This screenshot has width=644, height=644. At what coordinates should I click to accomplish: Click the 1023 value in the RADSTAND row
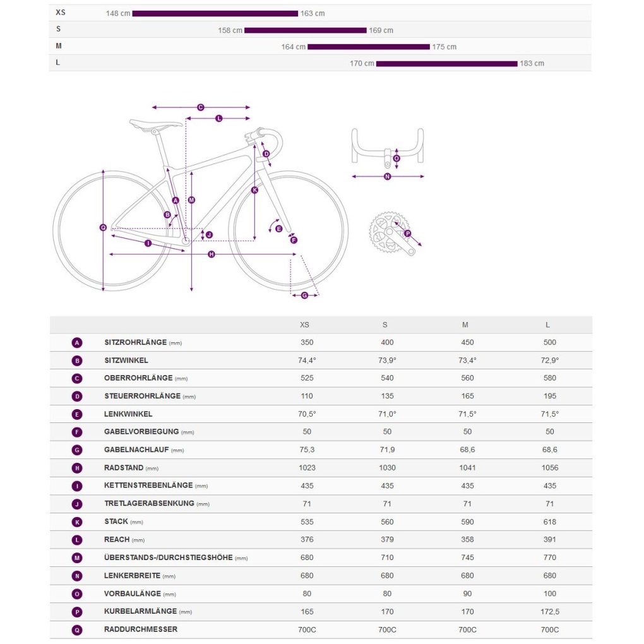307,468
